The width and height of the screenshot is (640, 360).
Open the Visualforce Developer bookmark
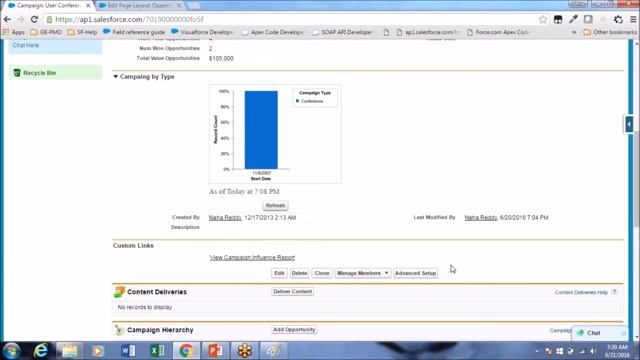click(x=202, y=32)
